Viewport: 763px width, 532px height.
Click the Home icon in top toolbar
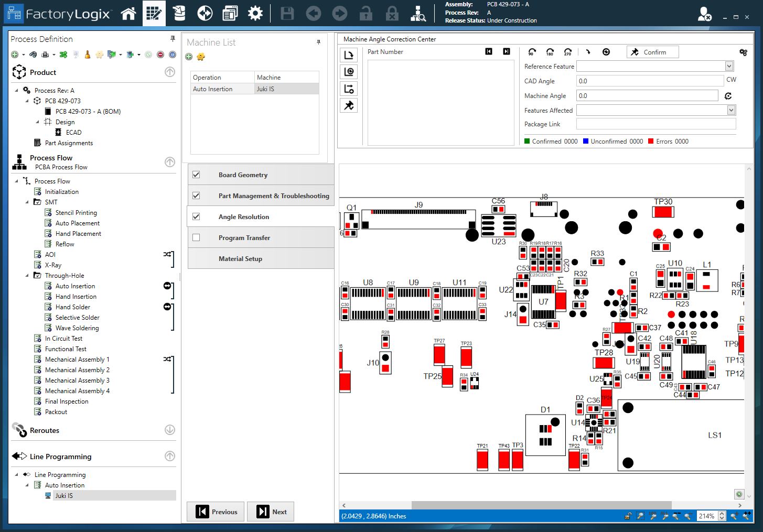[x=128, y=14]
